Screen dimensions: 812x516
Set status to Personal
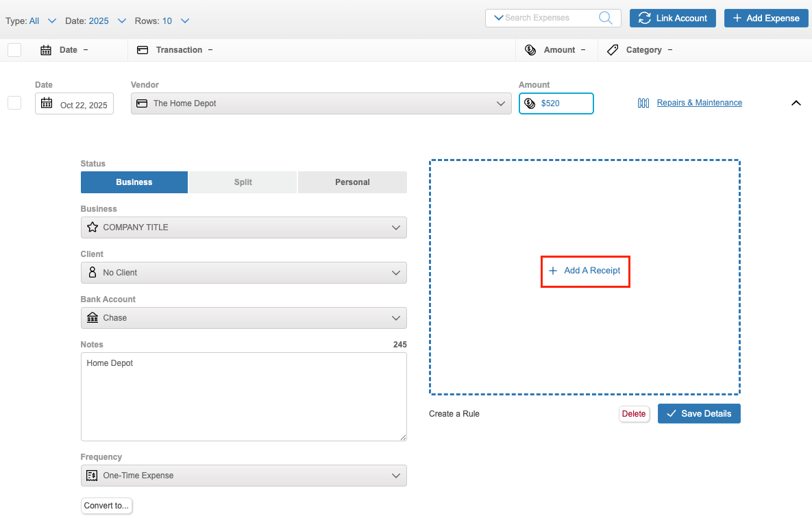[x=352, y=182]
